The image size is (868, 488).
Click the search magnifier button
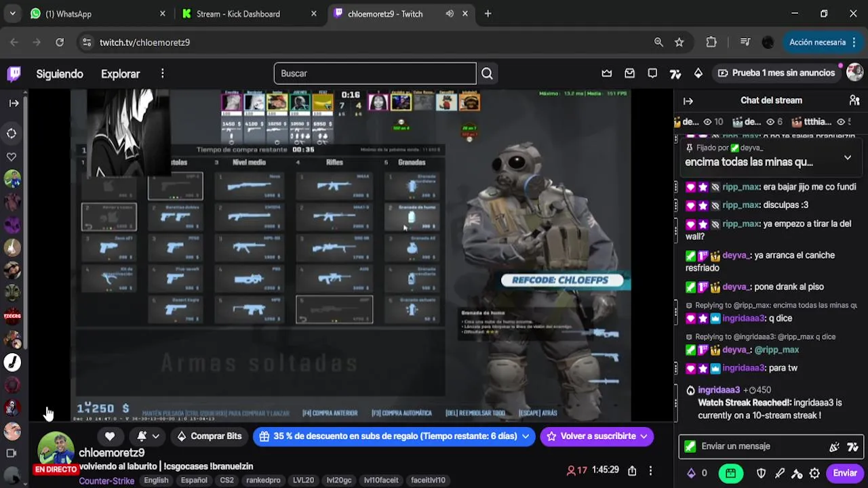pos(487,73)
